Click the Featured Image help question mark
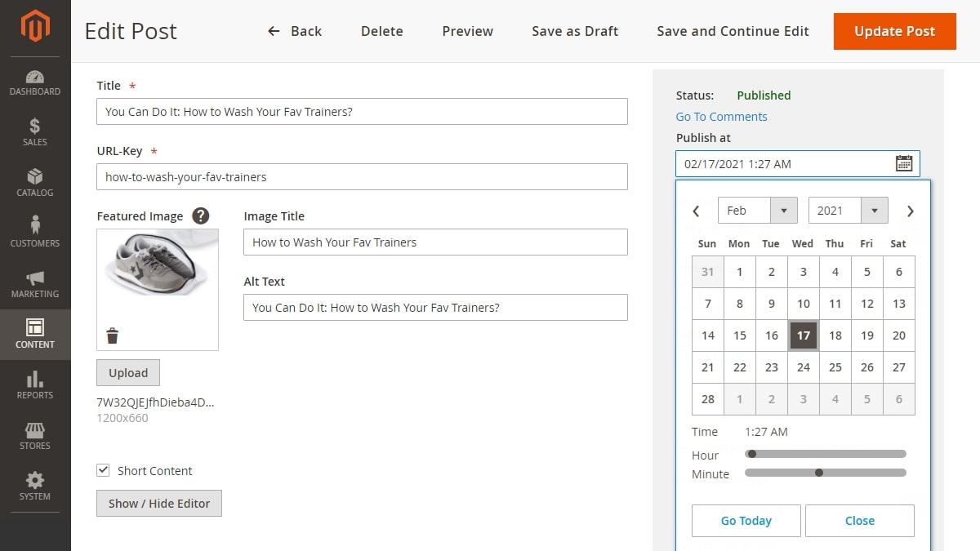Viewport: 980px width, 551px height. (x=201, y=216)
